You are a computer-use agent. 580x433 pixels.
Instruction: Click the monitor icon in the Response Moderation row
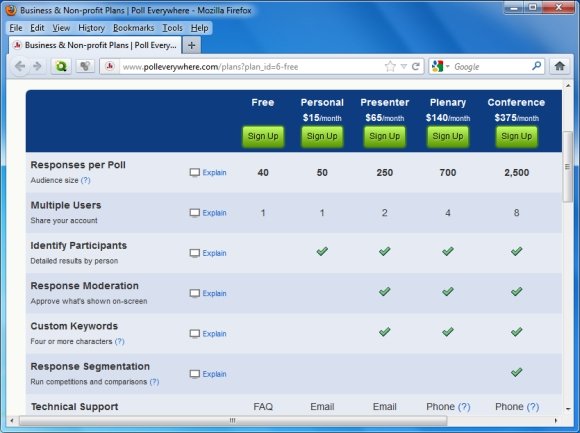point(195,294)
